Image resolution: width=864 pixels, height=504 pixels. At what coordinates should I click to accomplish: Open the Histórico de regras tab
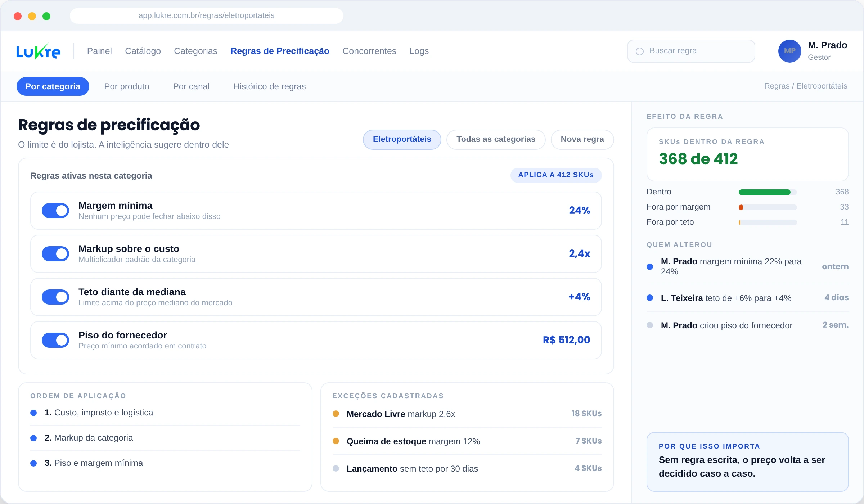(269, 86)
